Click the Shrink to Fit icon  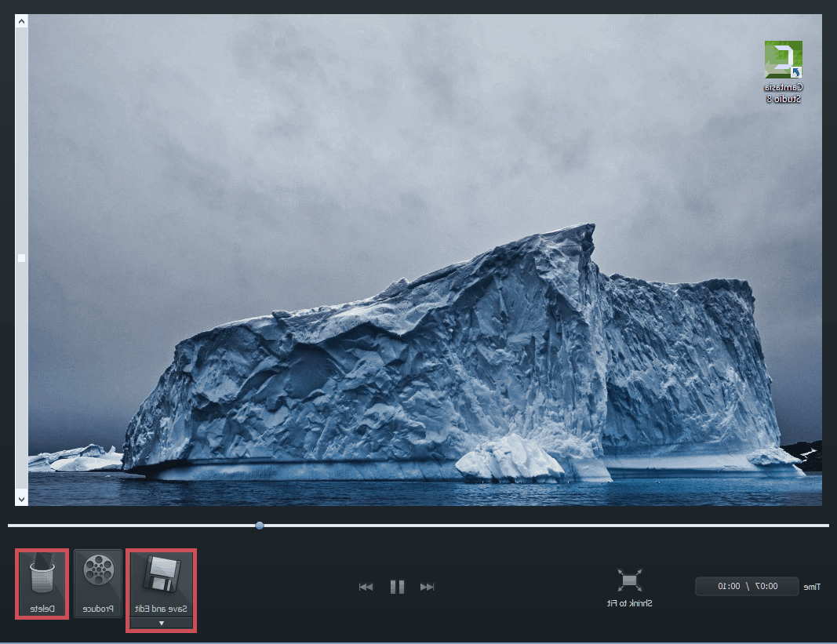click(x=630, y=580)
